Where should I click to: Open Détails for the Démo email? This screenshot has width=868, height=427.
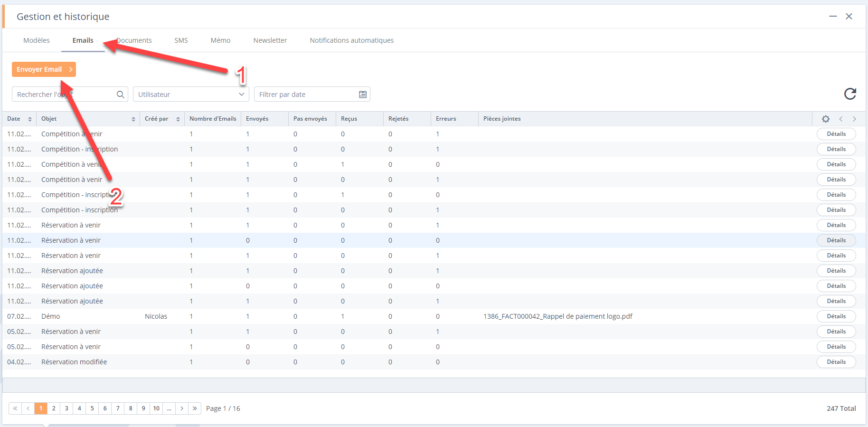[x=836, y=316]
